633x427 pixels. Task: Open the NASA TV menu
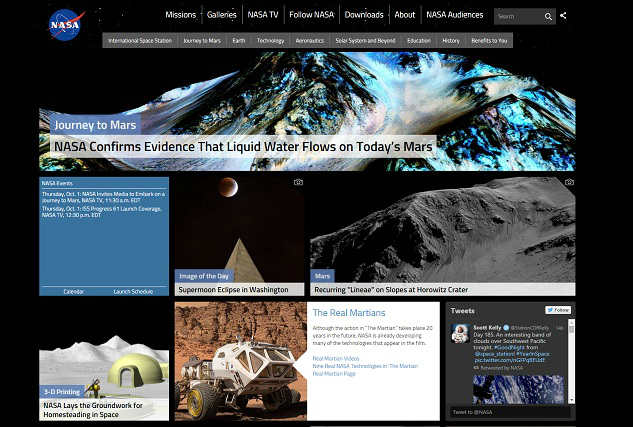point(263,15)
